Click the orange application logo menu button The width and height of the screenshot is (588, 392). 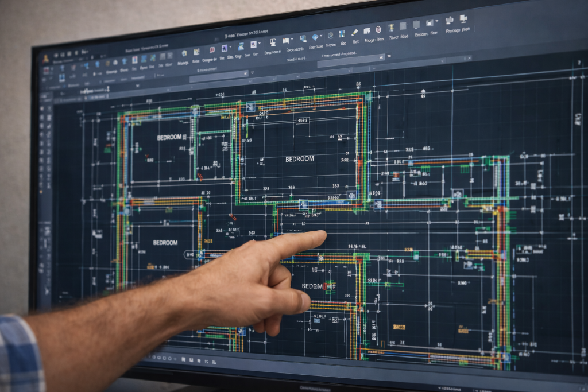[x=45, y=59]
